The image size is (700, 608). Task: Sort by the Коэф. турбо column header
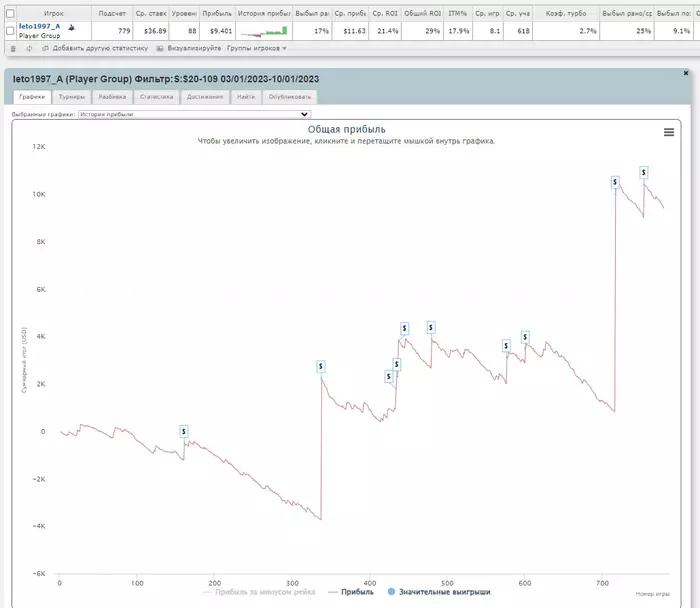[566, 13]
